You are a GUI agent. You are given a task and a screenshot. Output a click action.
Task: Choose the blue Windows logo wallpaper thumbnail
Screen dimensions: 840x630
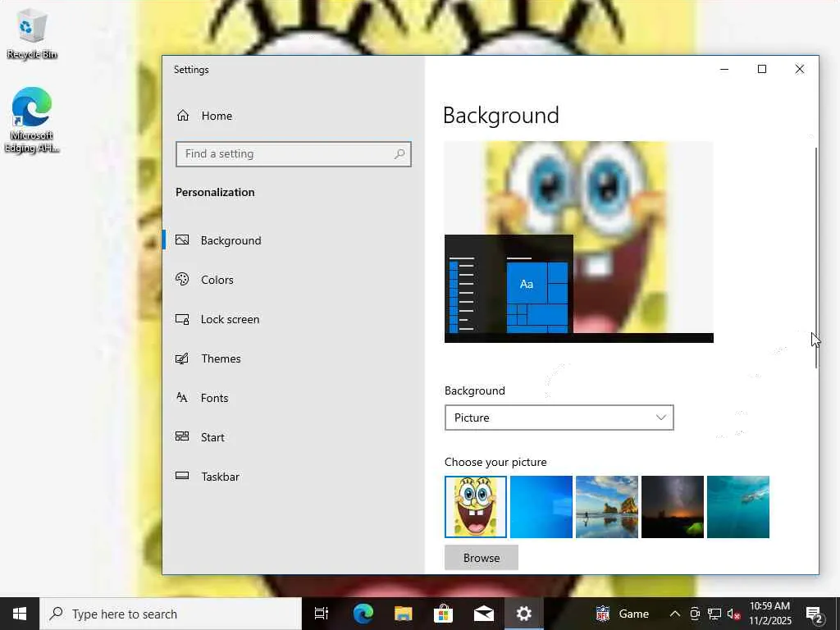point(541,507)
